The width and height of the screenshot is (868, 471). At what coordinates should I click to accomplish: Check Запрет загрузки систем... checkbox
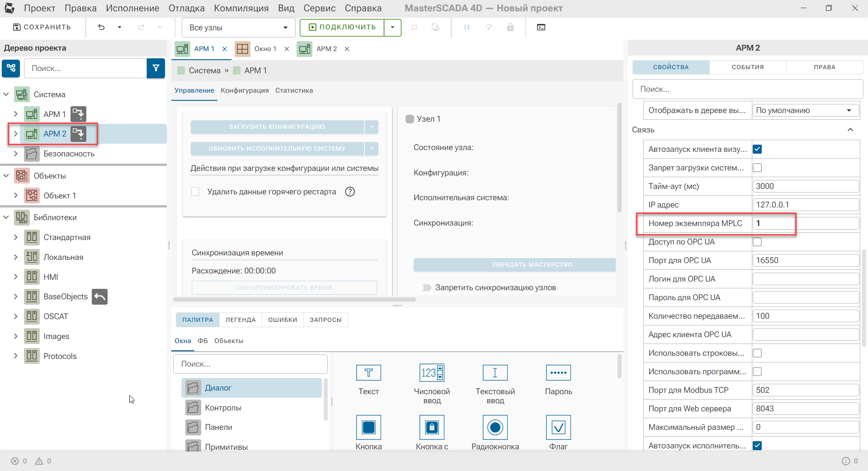click(757, 168)
